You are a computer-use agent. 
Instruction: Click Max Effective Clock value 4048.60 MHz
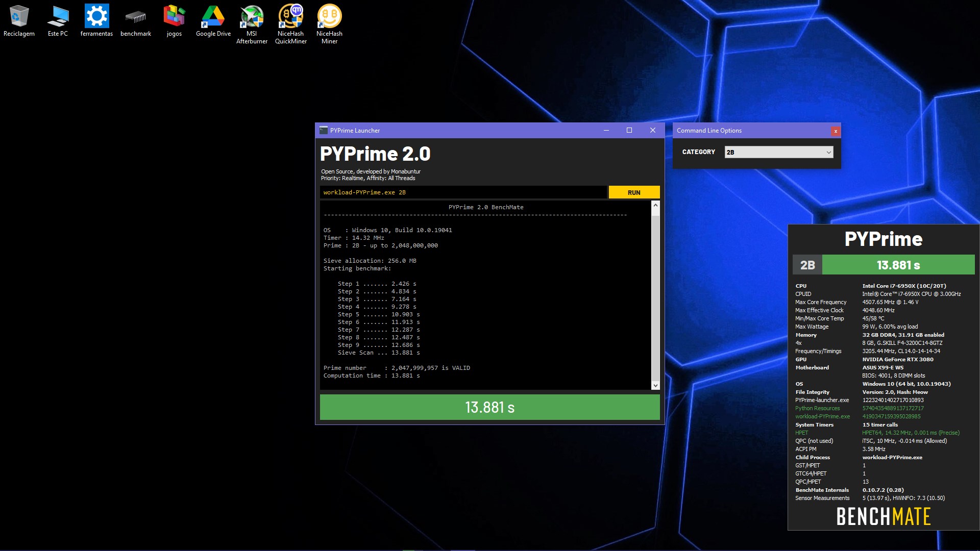pyautogui.click(x=878, y=310)
